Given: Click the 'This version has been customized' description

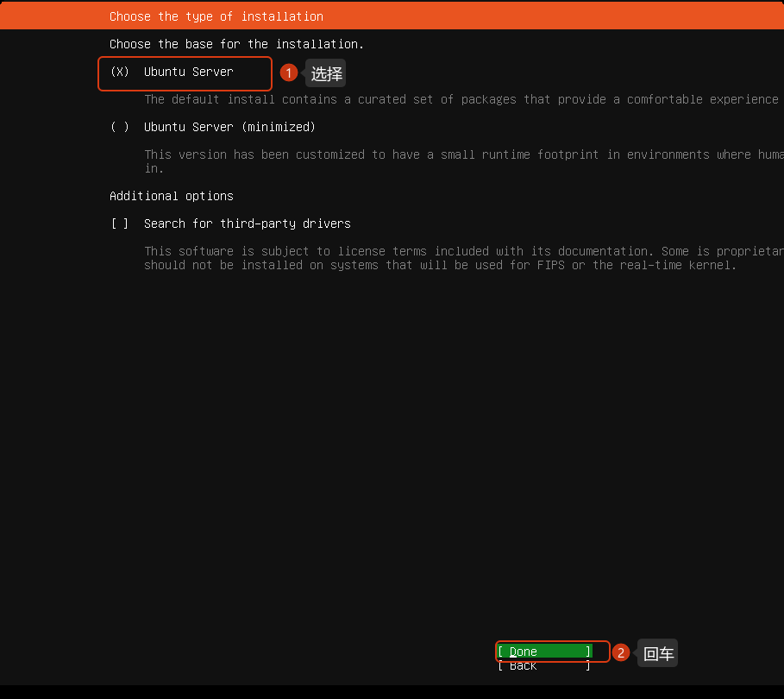Looking at the screenshot, I should pyautogui.click(x=464, y=161).
